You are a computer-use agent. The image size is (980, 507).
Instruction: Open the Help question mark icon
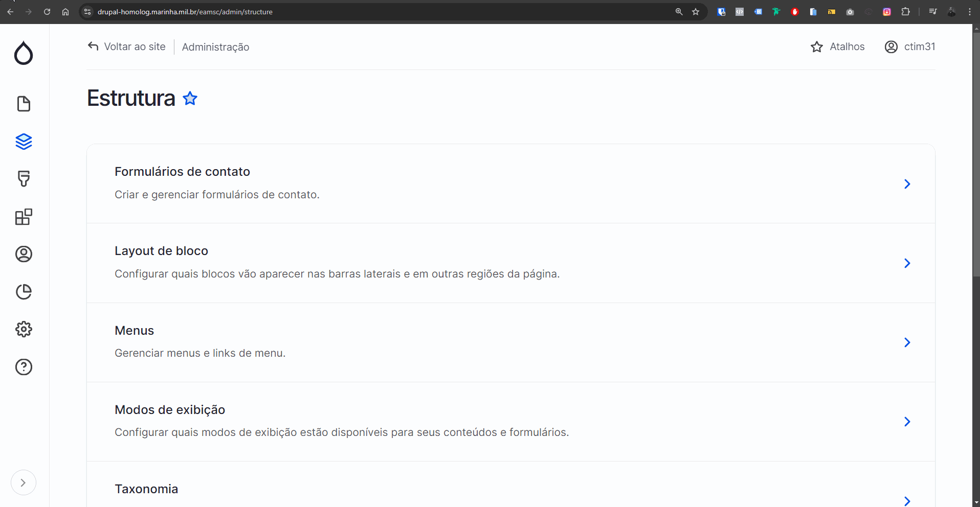click(24, 367)
